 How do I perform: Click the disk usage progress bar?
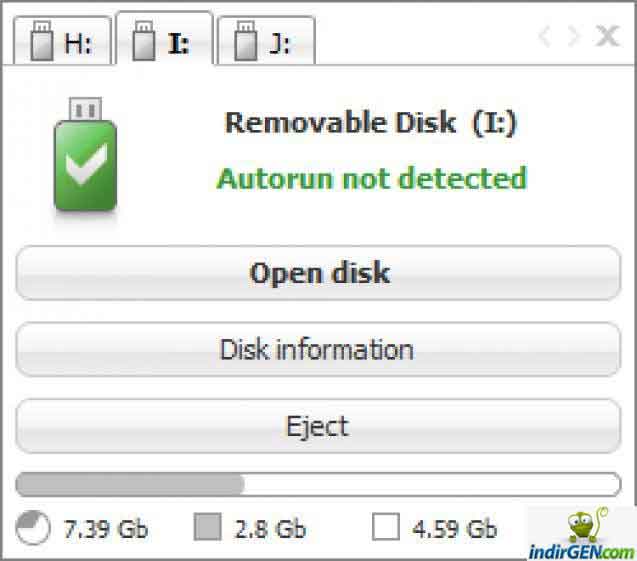(x=318, y=484)
